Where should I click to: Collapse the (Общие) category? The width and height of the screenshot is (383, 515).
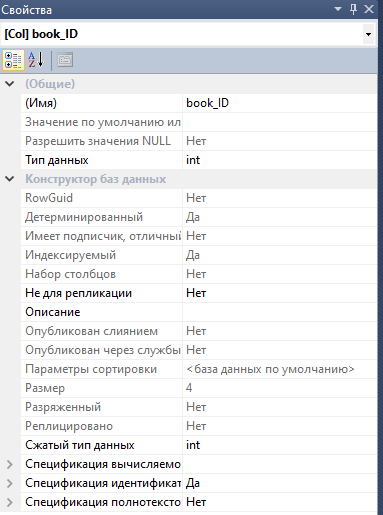10,84
